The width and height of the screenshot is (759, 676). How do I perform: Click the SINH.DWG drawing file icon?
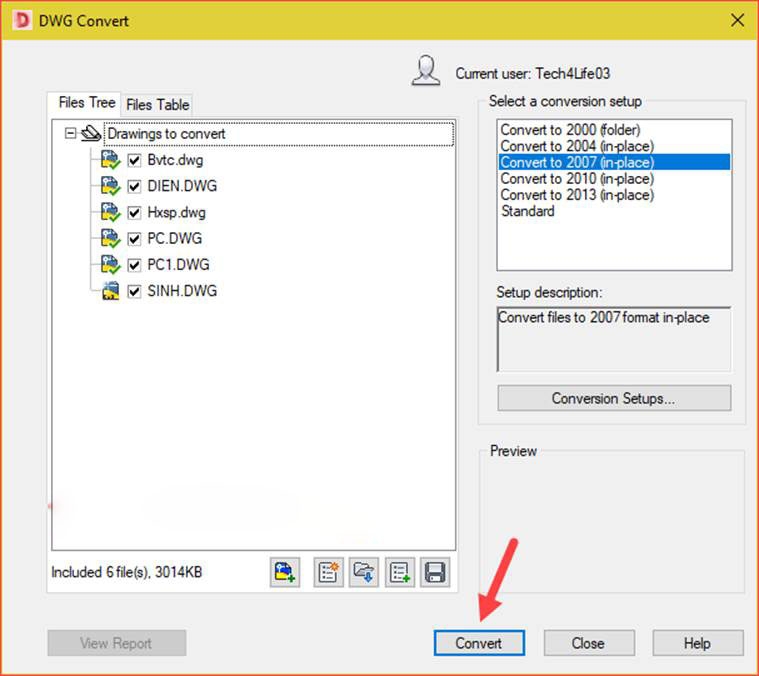point(110,290)
